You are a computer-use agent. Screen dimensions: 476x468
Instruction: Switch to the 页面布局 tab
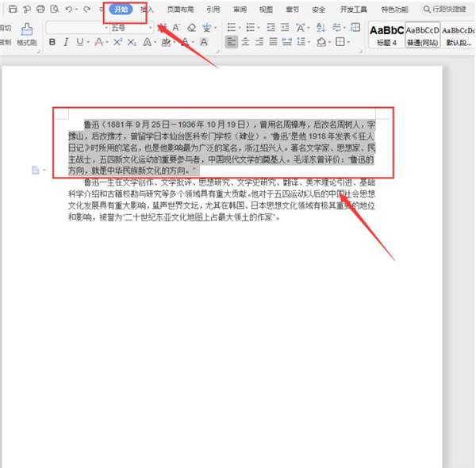(180, 10)
